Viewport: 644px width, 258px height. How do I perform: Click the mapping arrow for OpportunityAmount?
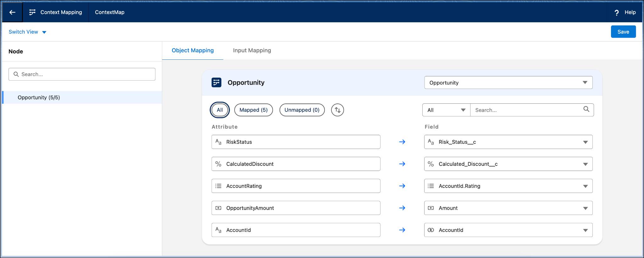[402, 208]
